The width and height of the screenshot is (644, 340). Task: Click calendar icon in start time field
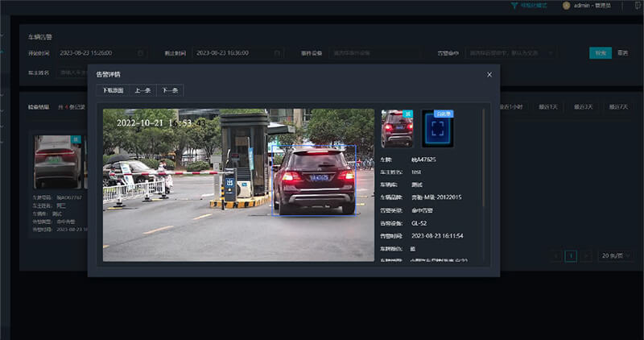[x=140, y=53]
